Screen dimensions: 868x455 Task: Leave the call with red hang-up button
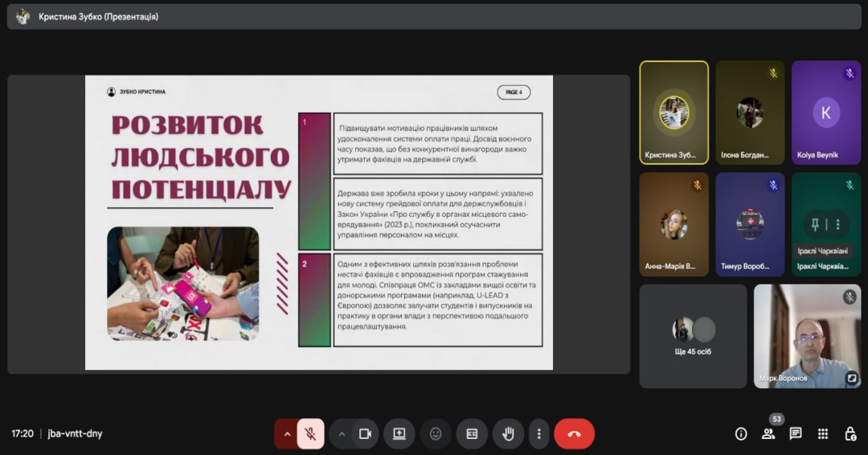tap(574, 434)
